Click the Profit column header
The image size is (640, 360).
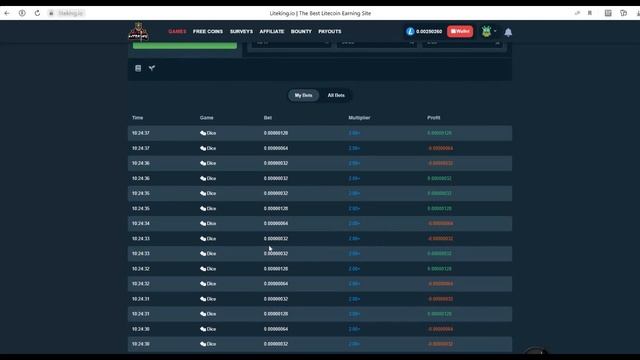point(433,118)
